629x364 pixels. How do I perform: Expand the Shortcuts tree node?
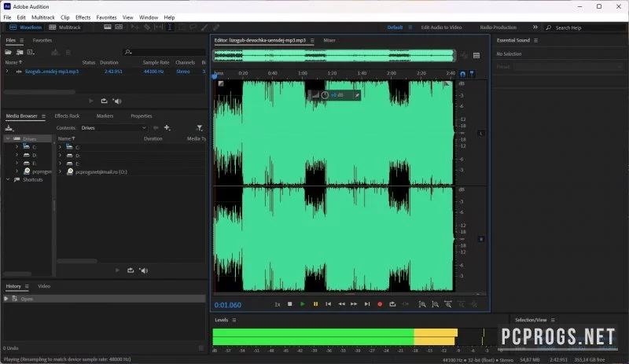coord(8,180)
